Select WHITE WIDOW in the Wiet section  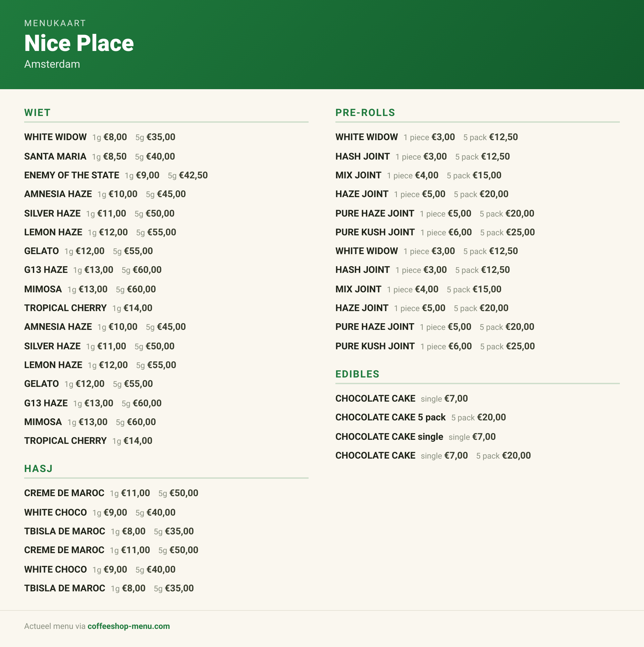point(55,137)
